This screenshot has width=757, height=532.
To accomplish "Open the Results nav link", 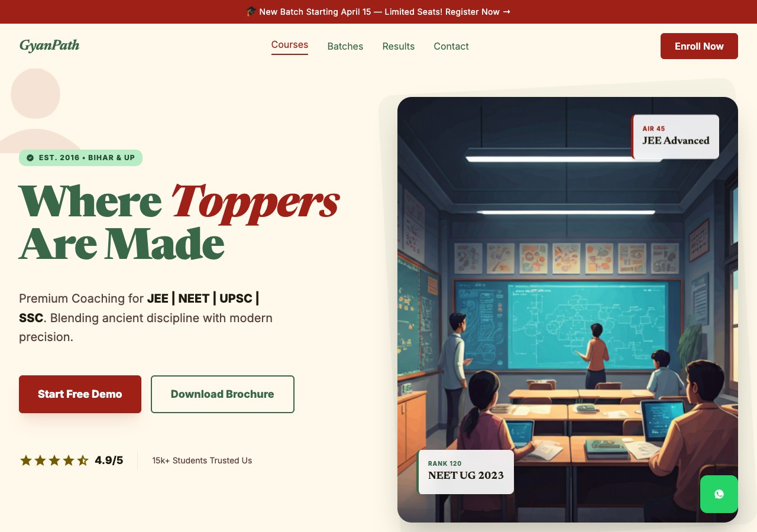I will click(x=399, y=46).
